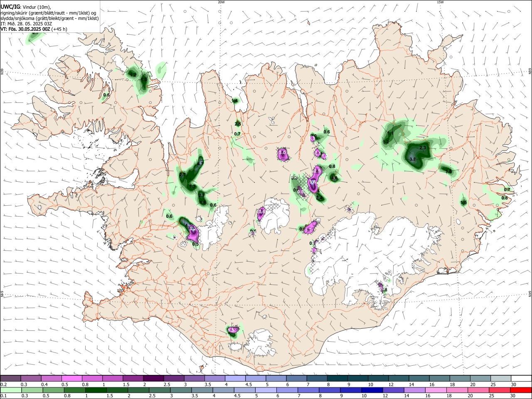Image resolution: width=532 pixels, height=399 pixels.
Task: Select the dark green rain swatch between 1 and 1.5
Action: pos(96,390)
